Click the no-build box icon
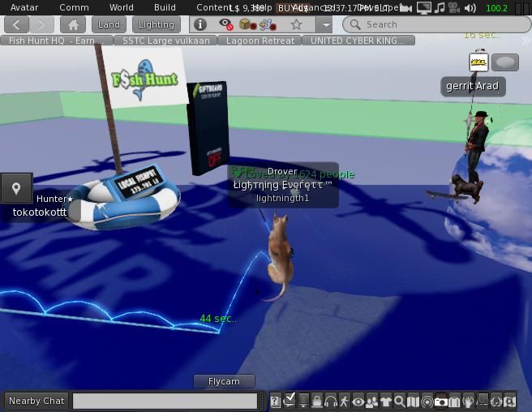This screenshot has width=532, height=412. 247,24
